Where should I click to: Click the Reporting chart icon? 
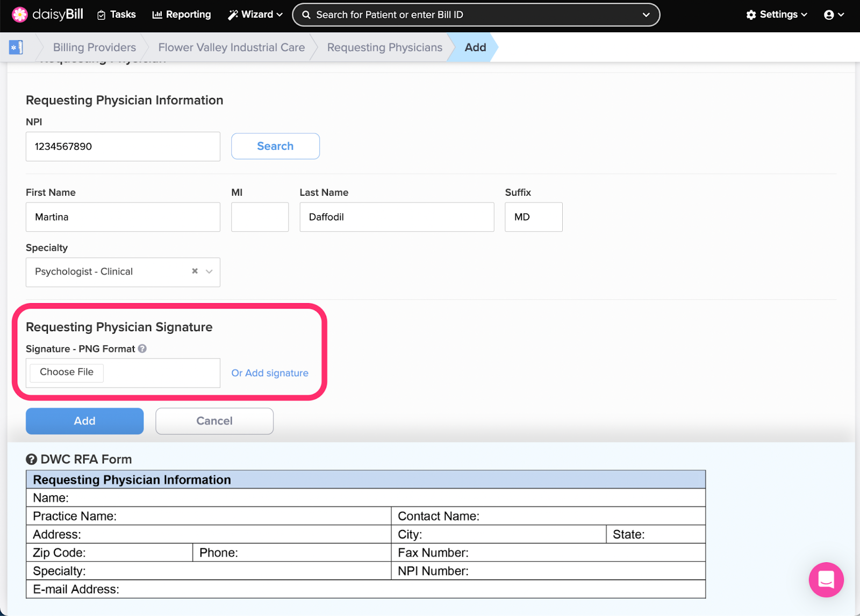(157, 15)
